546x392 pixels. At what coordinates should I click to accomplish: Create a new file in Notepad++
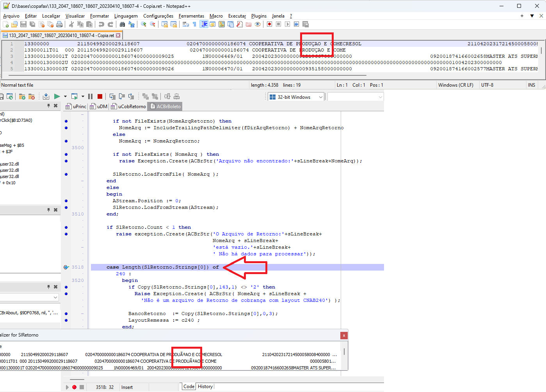(6, 24)
